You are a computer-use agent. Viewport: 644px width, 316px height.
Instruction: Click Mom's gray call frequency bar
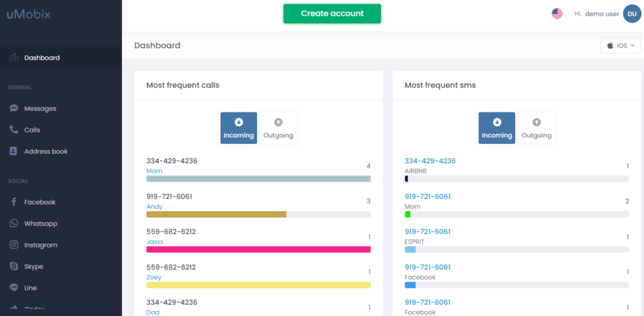pyautogui.click(x=258, y=179)
